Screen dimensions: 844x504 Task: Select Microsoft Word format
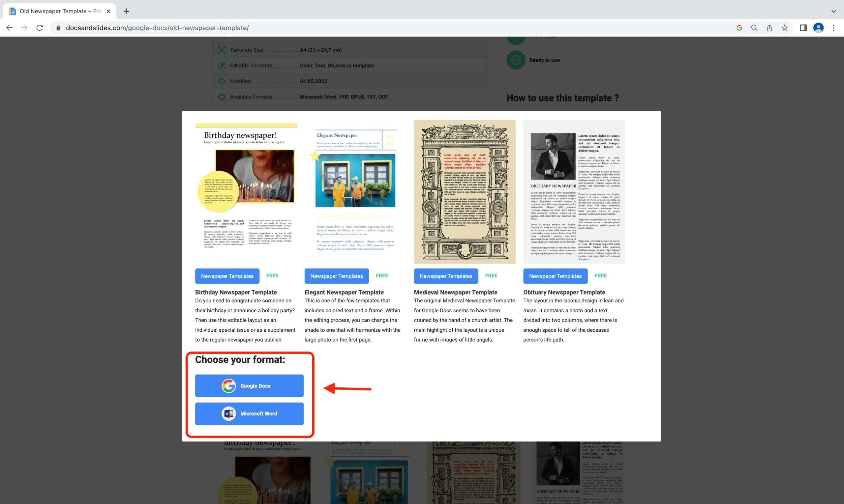(x=249, y=414)
